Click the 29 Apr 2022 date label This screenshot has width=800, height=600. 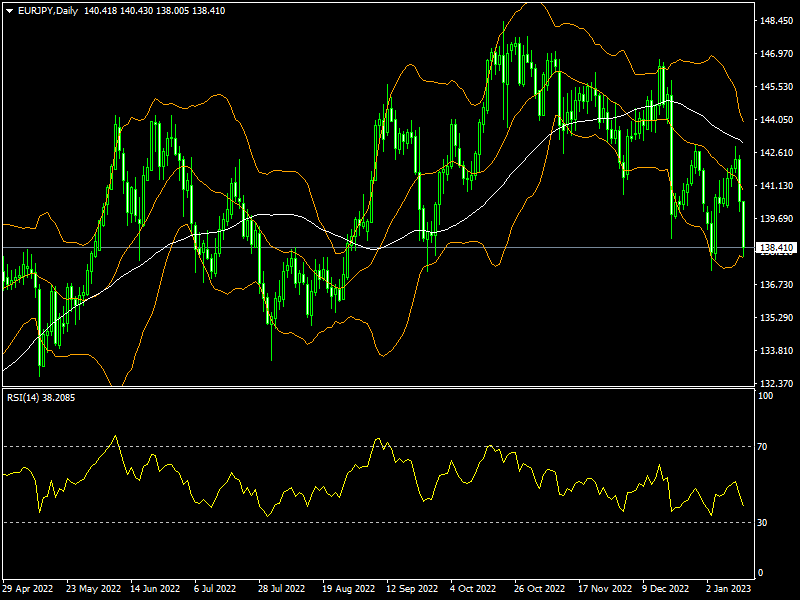tap(28, 589)
